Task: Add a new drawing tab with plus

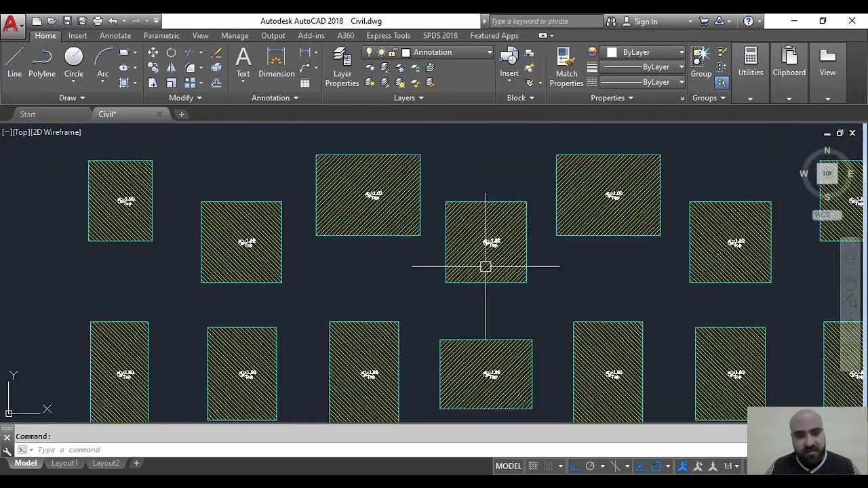Action: 181,115
